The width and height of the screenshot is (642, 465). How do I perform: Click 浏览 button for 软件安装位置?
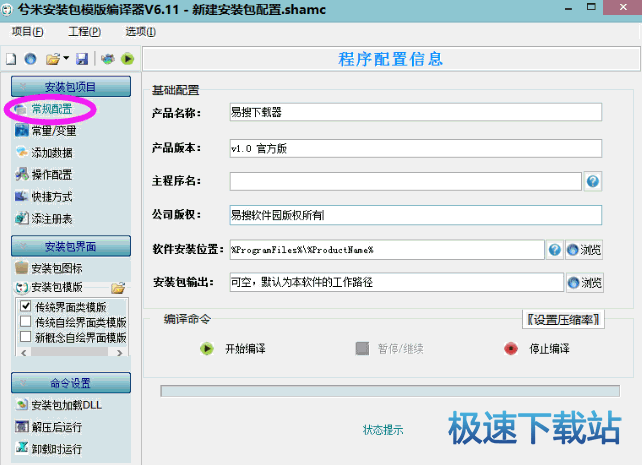click(584, 250)
